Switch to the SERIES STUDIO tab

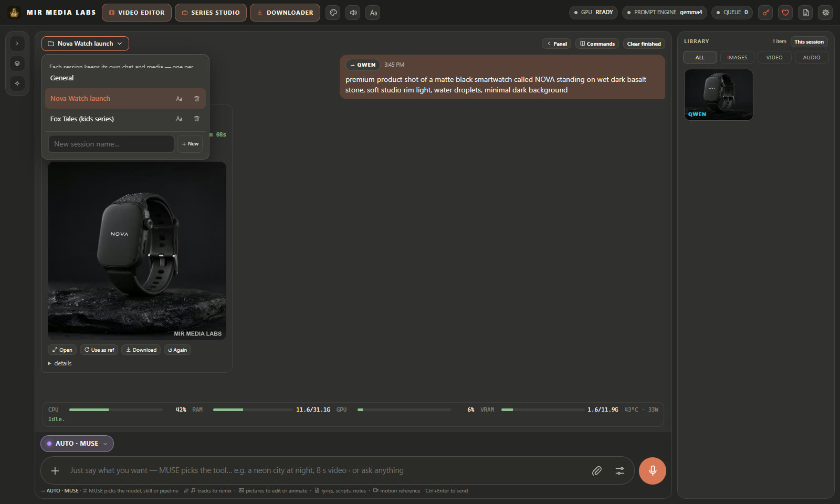click(211, 13)
